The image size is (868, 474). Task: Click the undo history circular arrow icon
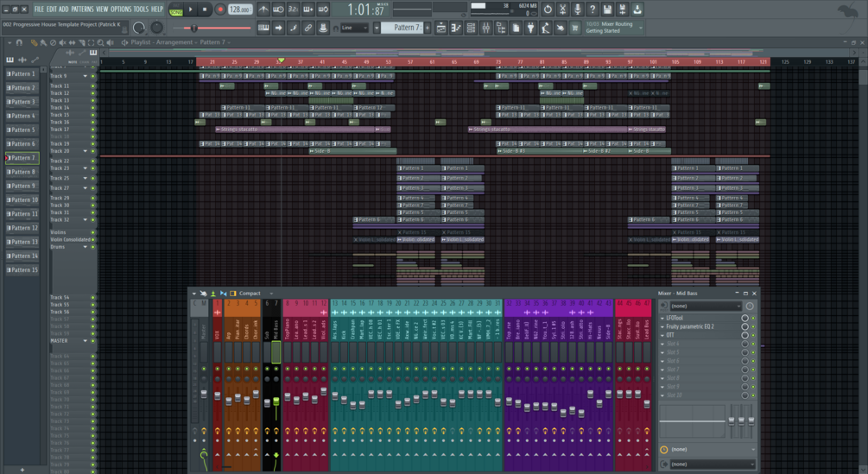(x=548, y=9)
